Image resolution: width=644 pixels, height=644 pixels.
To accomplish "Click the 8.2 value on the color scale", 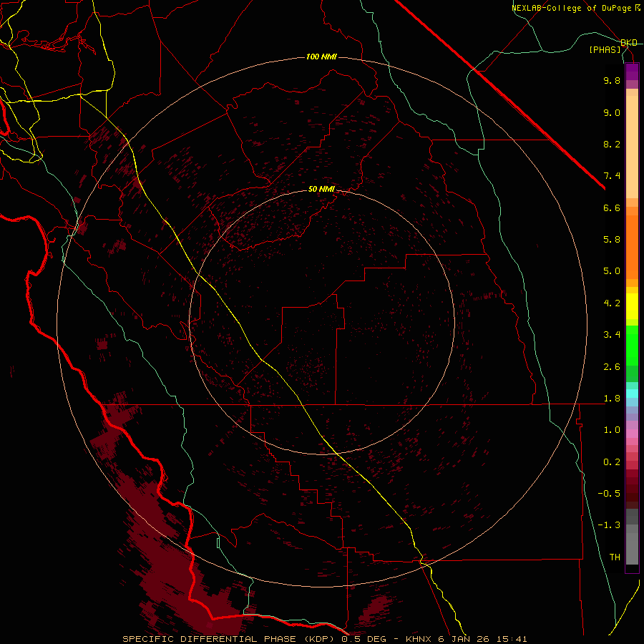I will pyautogui.click(x=612, y=144).
